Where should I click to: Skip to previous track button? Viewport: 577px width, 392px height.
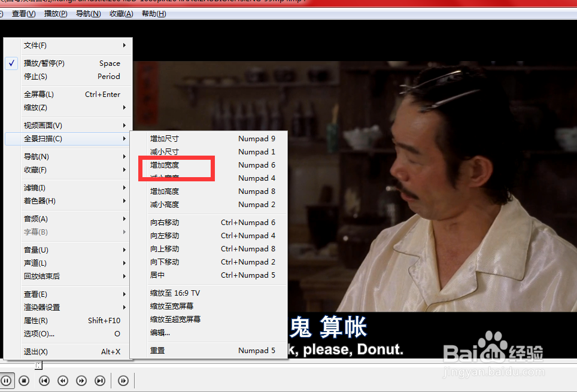[44, 381]
